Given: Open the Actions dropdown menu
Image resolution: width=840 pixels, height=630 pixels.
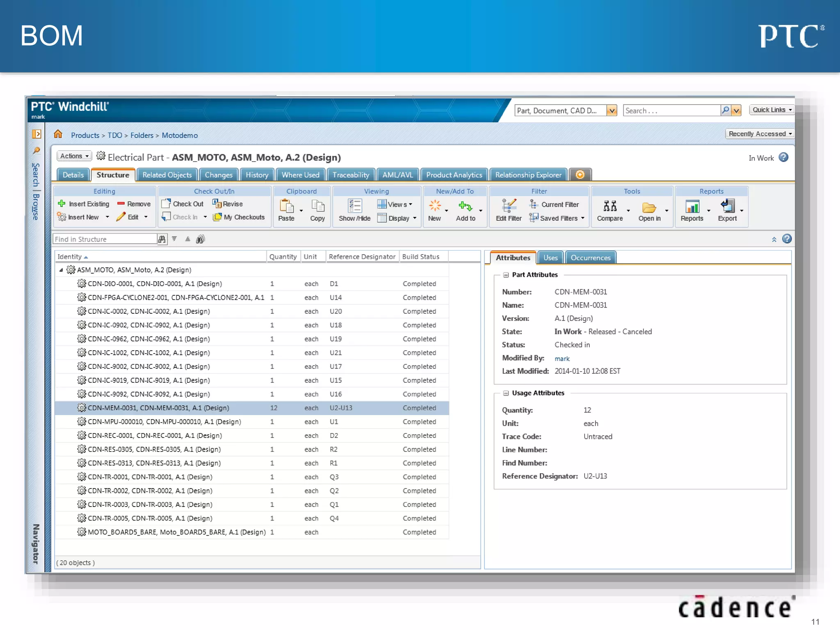Looking at the screenshot, I should (74, 156).
